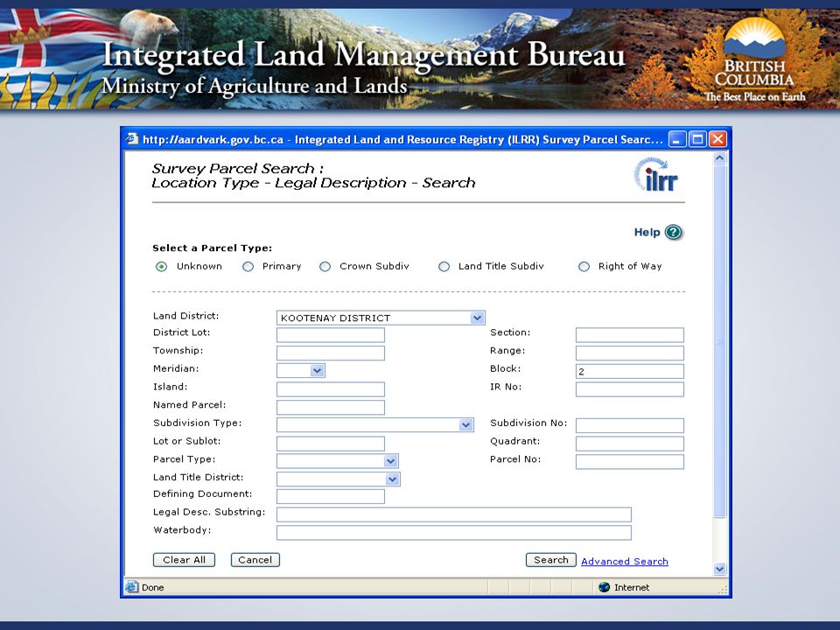The height and width of the screenshot is (630, 840).
Task: Click the "Select a Parcel Type:" heading
Action: (x=212, y=248)
